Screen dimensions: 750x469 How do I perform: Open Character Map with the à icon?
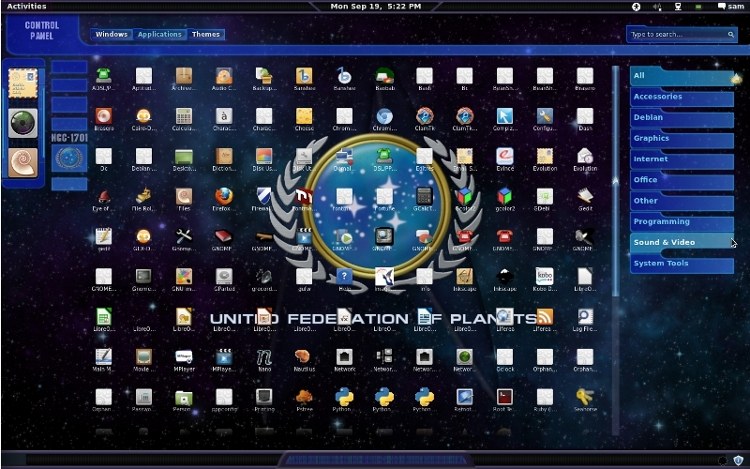pos(224,116)
